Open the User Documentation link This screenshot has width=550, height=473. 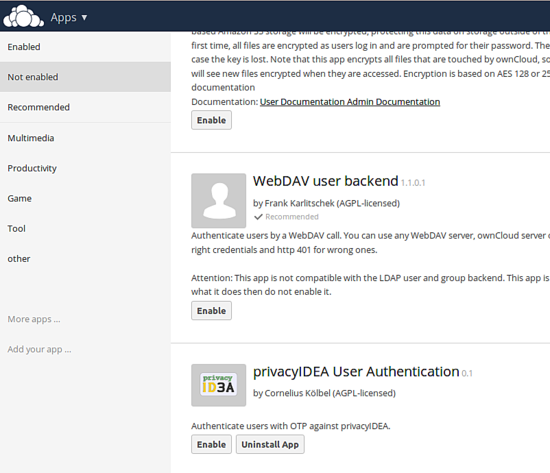(302, 102)
